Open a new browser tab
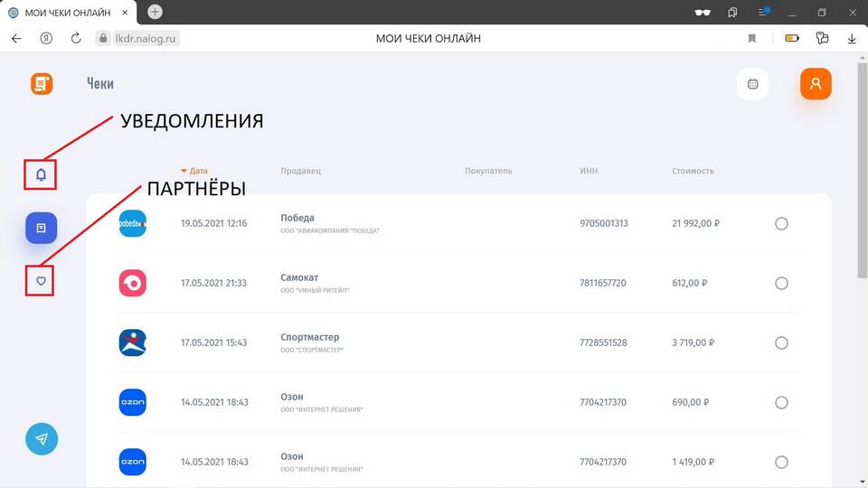This screenshot has height=488, width=868. point(155,12)
